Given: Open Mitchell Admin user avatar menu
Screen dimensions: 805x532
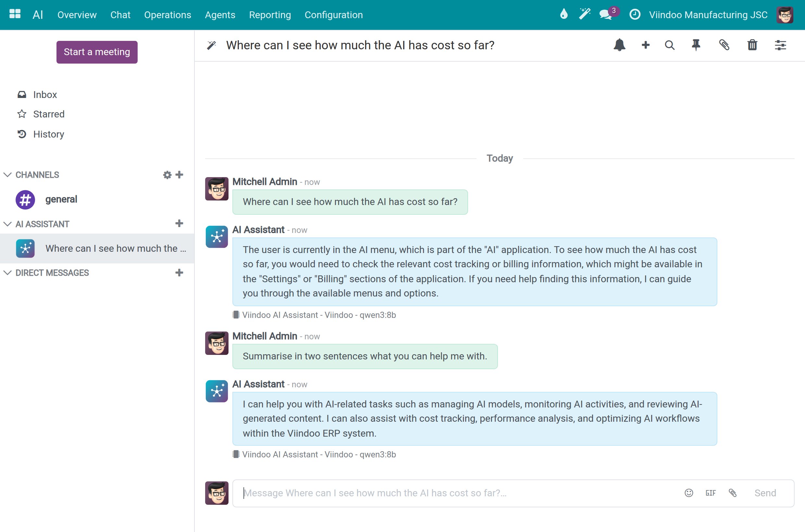Looking at the screenshot, I should 785,15.
